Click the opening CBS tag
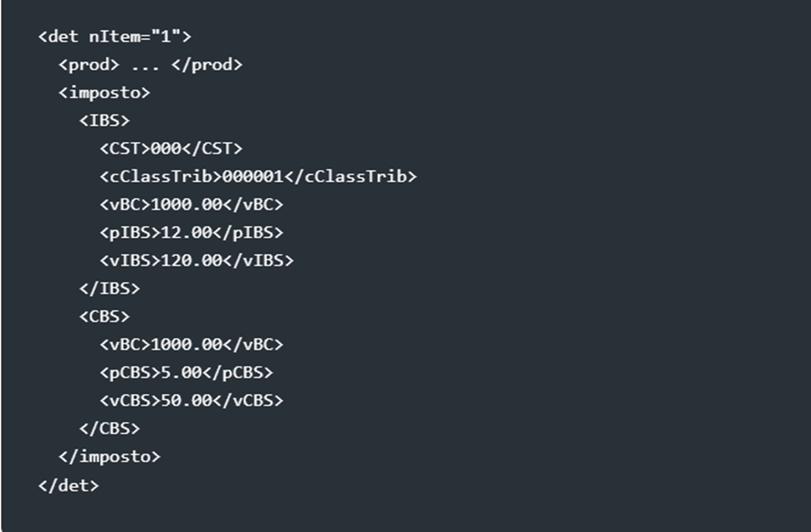Viewport: 811px width, 532px height. 104,316
